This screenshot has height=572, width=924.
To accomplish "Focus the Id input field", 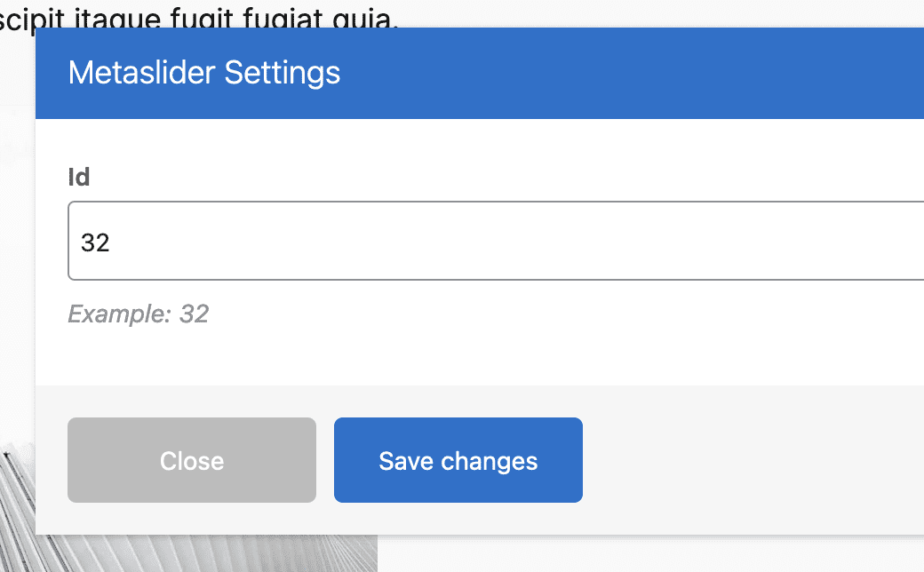I will coord(444,242).
